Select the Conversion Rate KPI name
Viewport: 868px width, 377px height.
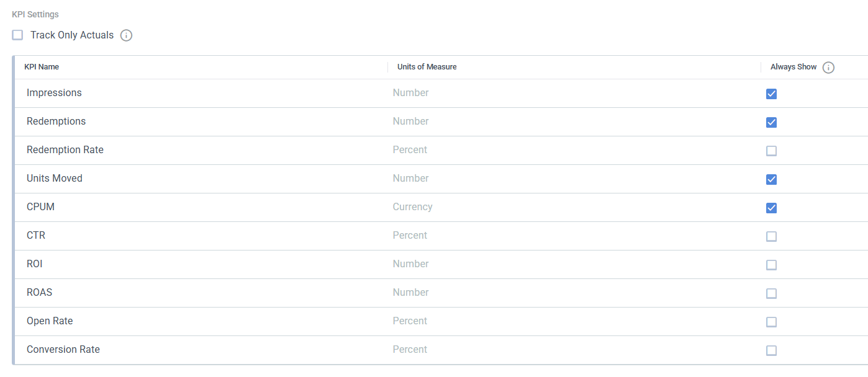(x=63, y=350)
